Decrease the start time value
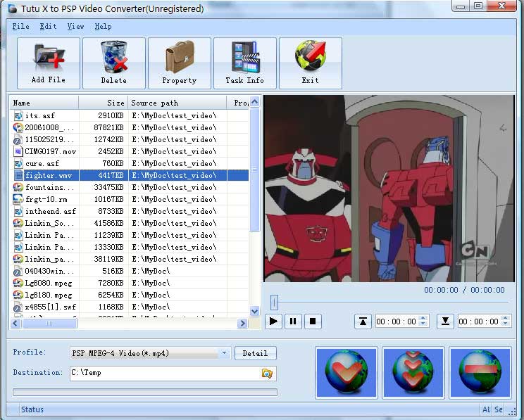This screenshot has width=524, height=420. tap(423, 324)
